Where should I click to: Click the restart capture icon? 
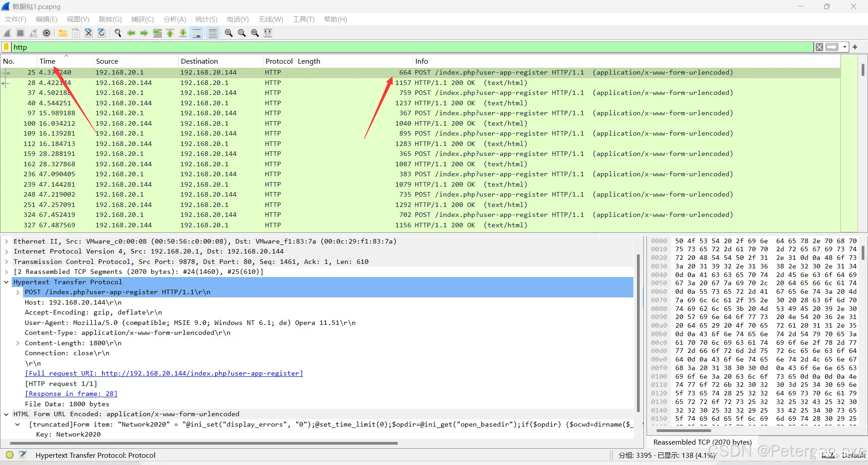click(33, 33)
